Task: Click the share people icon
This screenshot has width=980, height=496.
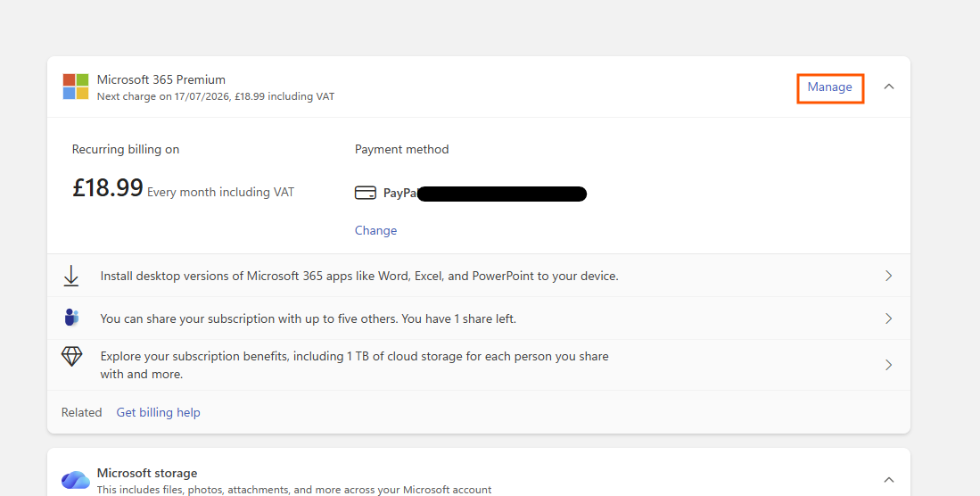Action: click(71, 318)
